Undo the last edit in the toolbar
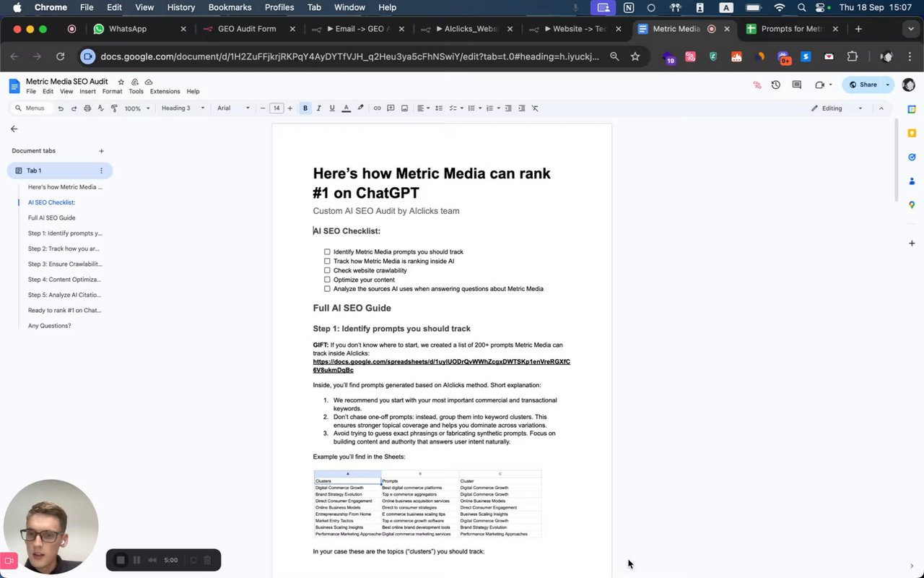924x578 pixels. coord(61,108)
